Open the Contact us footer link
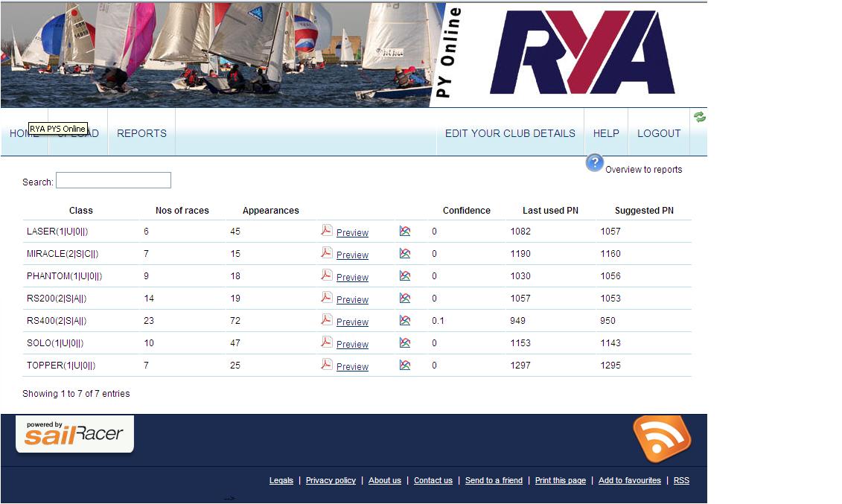Screen dimensions: 842x504 pos(433,480)
